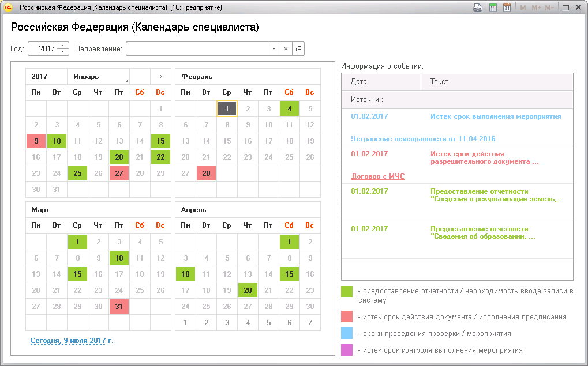Click the M memory button
The height and width of the screenshot is (366, 588).
click(523, 7)
